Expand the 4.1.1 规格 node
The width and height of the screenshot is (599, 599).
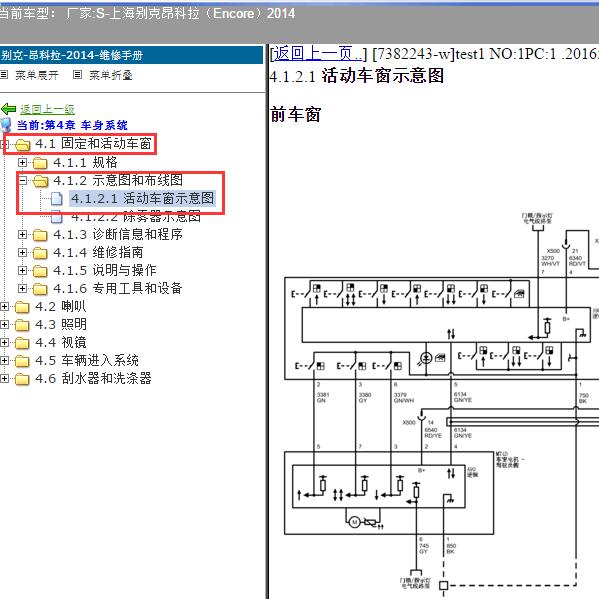(22, 162)
